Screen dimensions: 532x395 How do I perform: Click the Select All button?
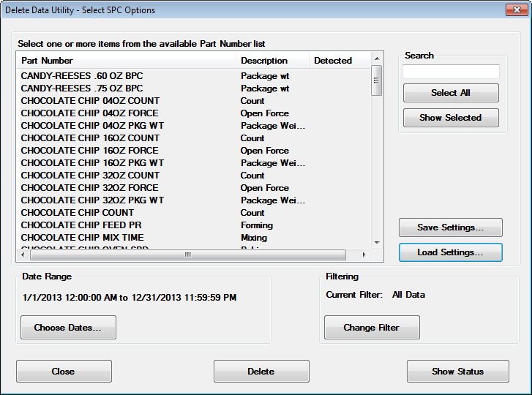tap(451, 93)
